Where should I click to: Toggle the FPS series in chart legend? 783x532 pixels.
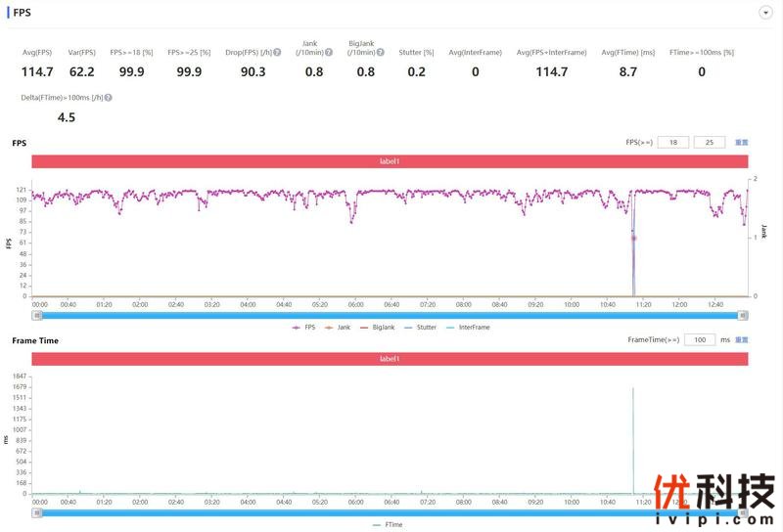[x=303, y=328]
